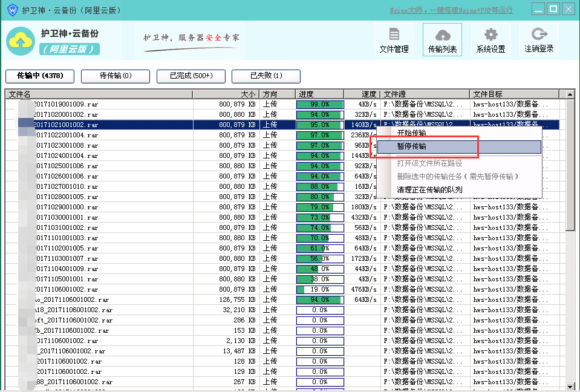Click the 99.0% progress bar in first row

319,105
